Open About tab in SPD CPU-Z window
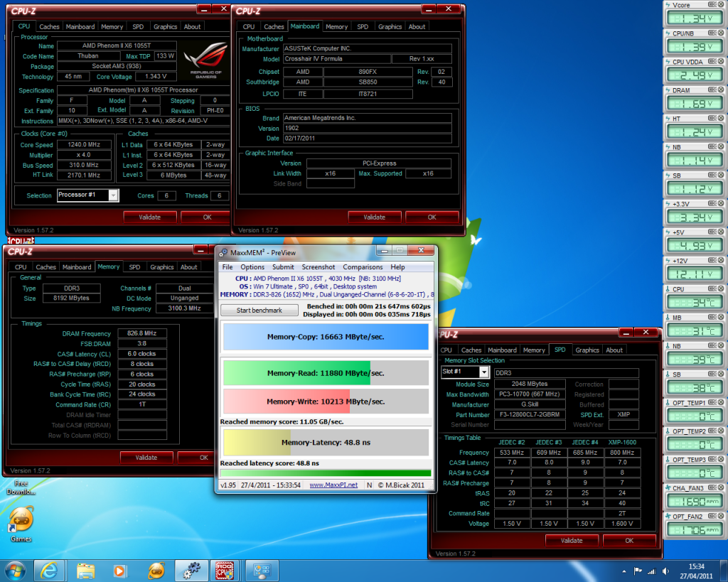 [x=614, y=350]
